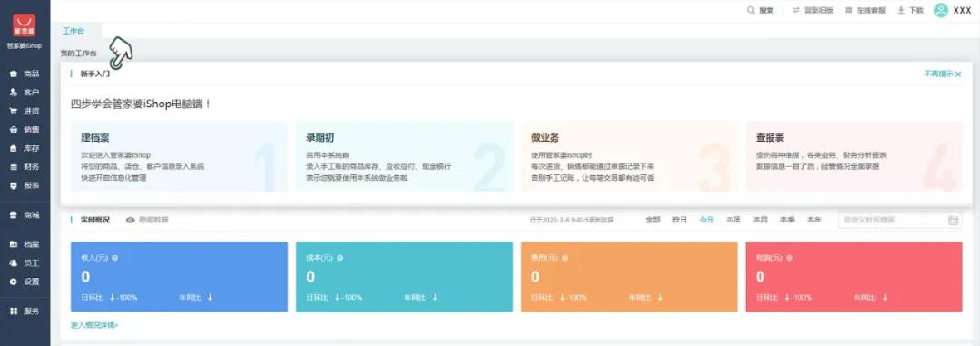Follow the 进入概况详情 link
Image resolution: width=980 pixels, height=346 pixels.
tap(94, 325)
